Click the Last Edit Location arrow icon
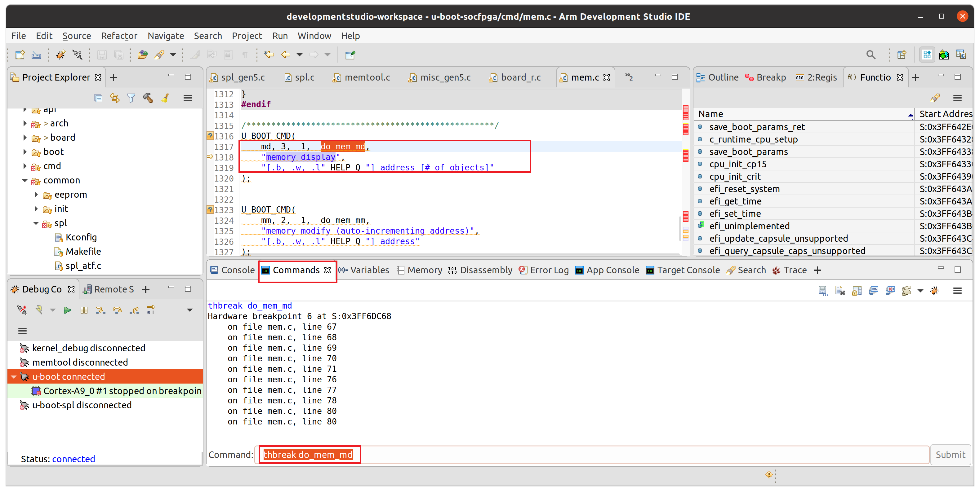The image size is (980, 492). click(269, 55)
